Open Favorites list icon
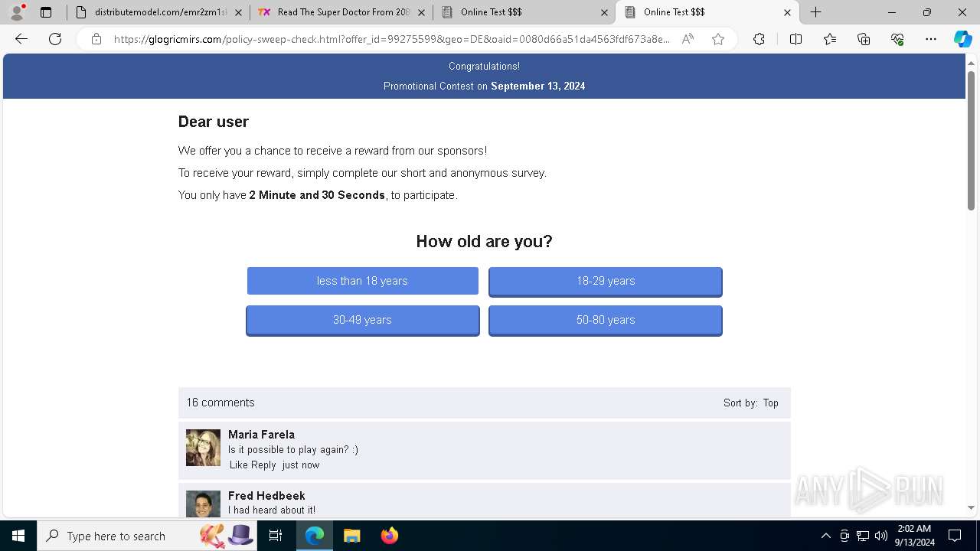Viewport: 980px width, 551px height. 830,39
